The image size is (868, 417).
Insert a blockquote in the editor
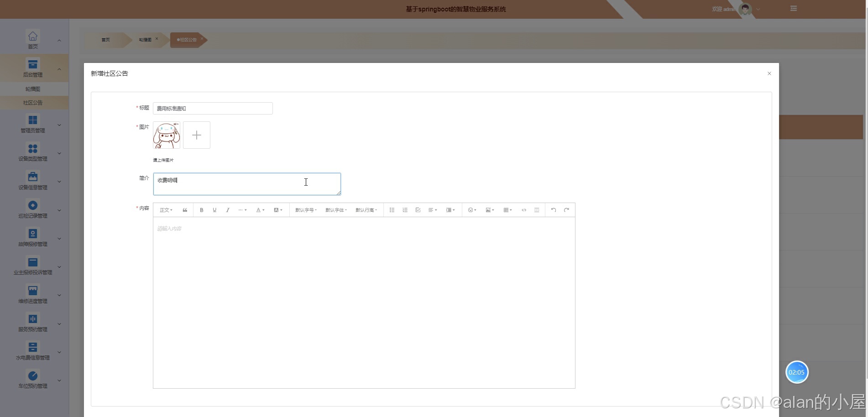(185, 210)
